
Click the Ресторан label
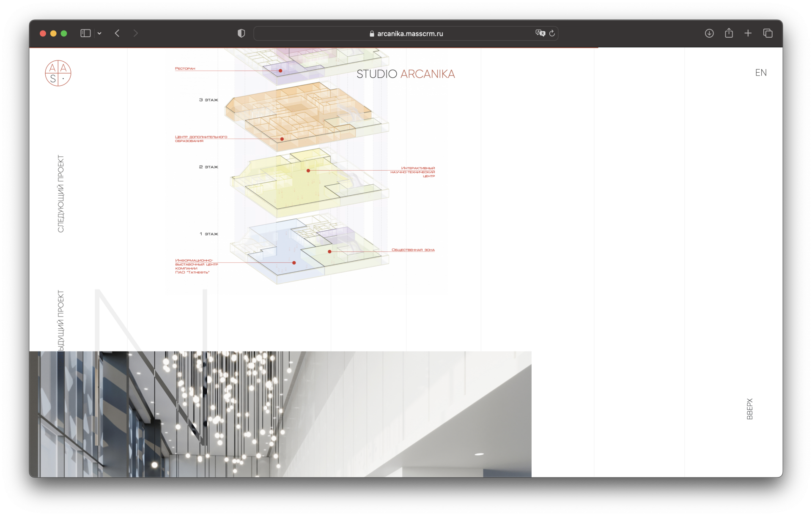(x=185, y=68)
